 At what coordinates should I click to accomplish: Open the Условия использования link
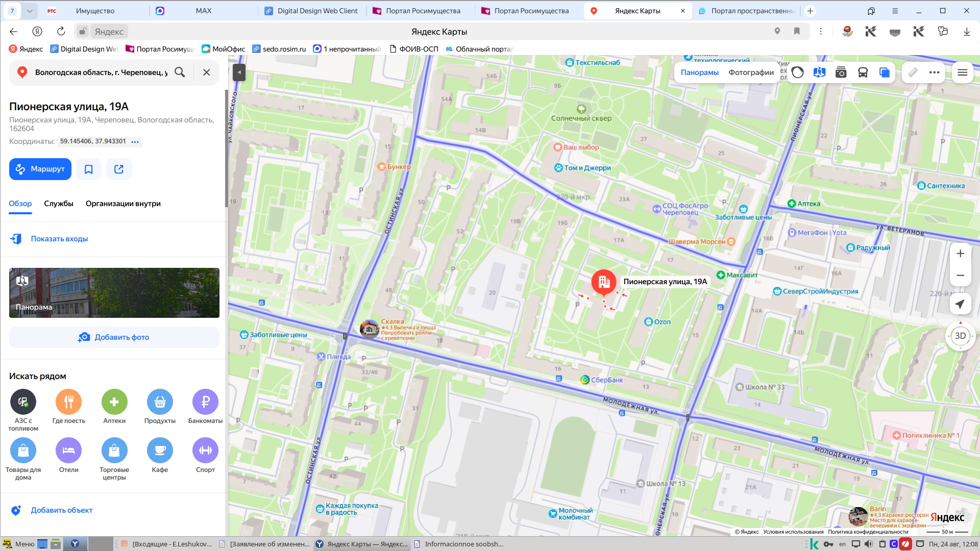tap(793, 532)
